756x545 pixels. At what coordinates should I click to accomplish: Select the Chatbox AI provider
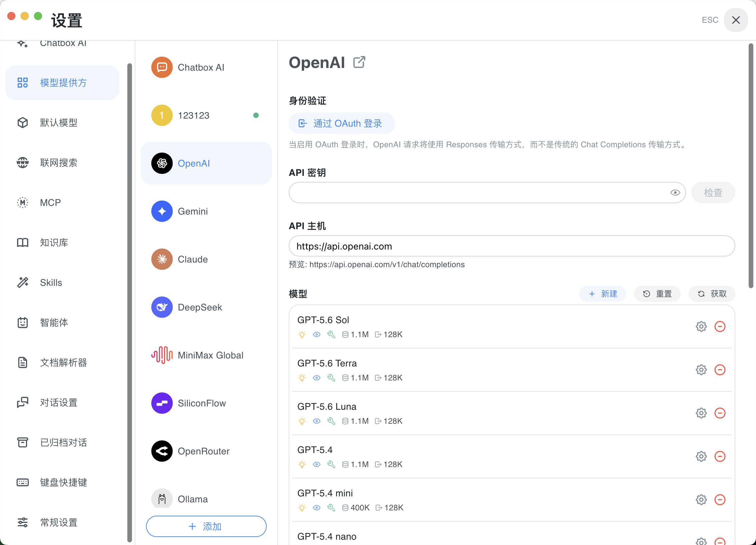pyautogui.click(x=206, y=67)
